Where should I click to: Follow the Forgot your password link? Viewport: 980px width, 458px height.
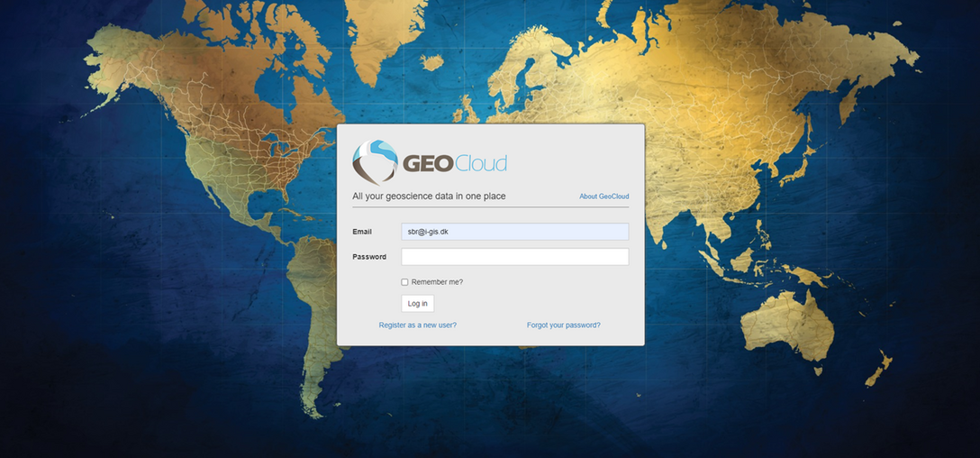tap(564, 325)
